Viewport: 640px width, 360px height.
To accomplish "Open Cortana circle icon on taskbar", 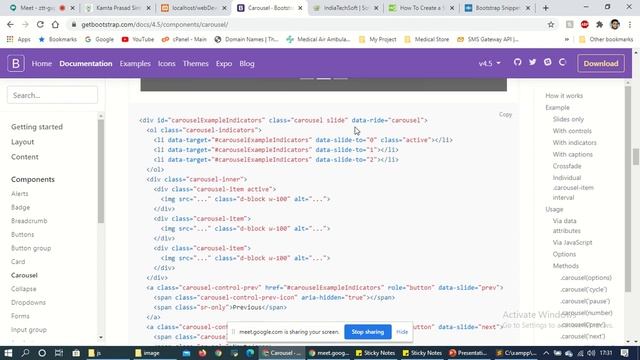I will 42,353.
